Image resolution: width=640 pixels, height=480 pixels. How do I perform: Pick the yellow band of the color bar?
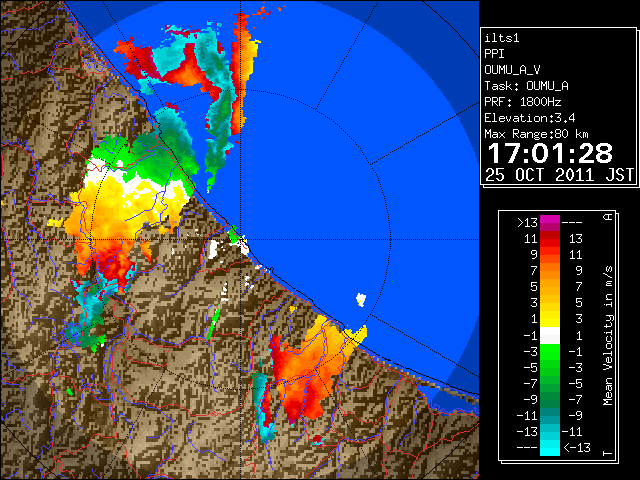click(550, 319)
